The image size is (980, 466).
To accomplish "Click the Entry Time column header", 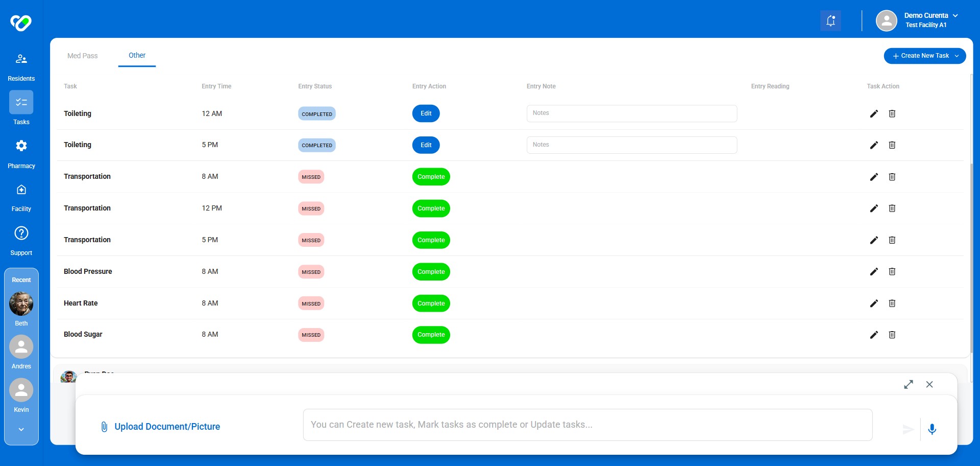I will [216, 86].
